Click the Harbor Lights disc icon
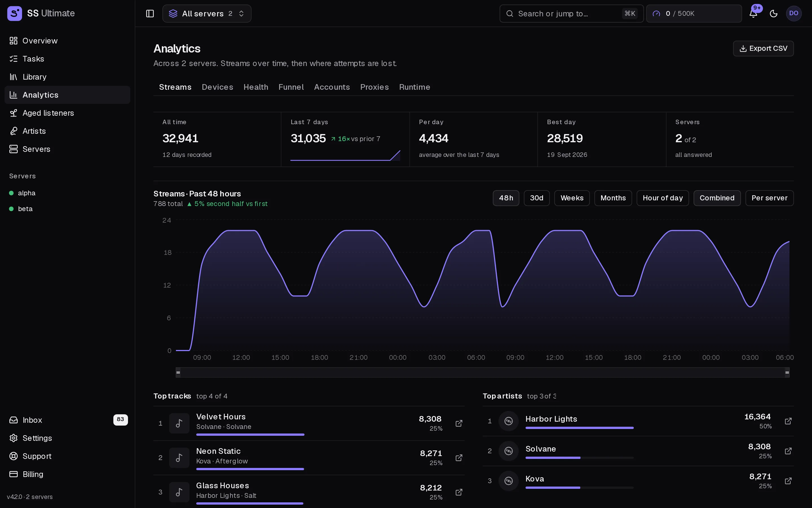812x508 pixels. (508, 421)
